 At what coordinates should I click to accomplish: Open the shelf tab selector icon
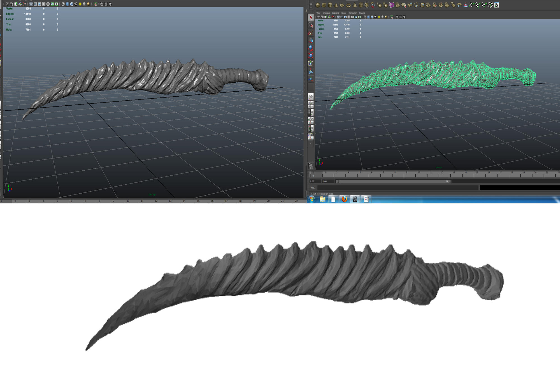coord(311,4)
